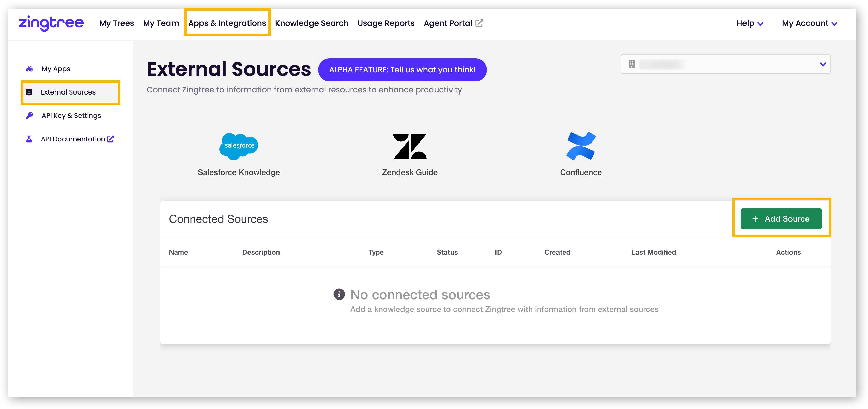Click the External Sources database icon
This screenshot has width=868, height=409.
click(29, 92)
